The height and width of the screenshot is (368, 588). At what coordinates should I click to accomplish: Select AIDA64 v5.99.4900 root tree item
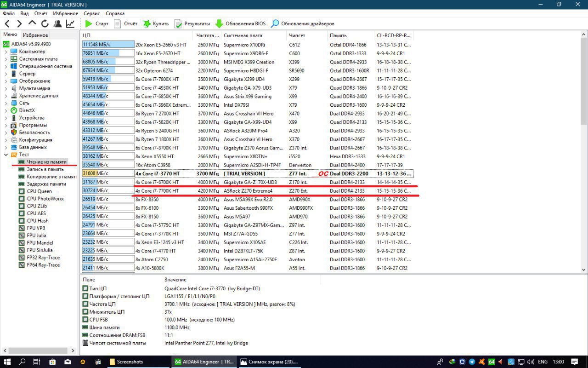(27, 44)
